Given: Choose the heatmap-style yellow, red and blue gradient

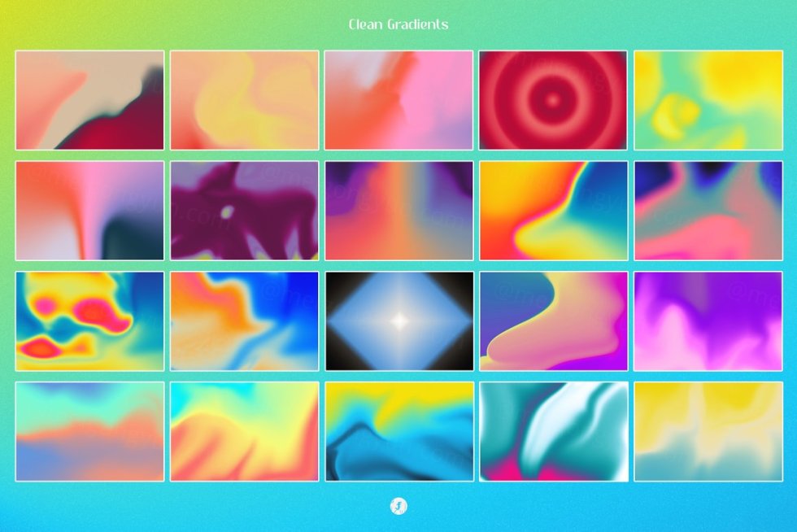Looking at the screenshot, I should [89, 321].
